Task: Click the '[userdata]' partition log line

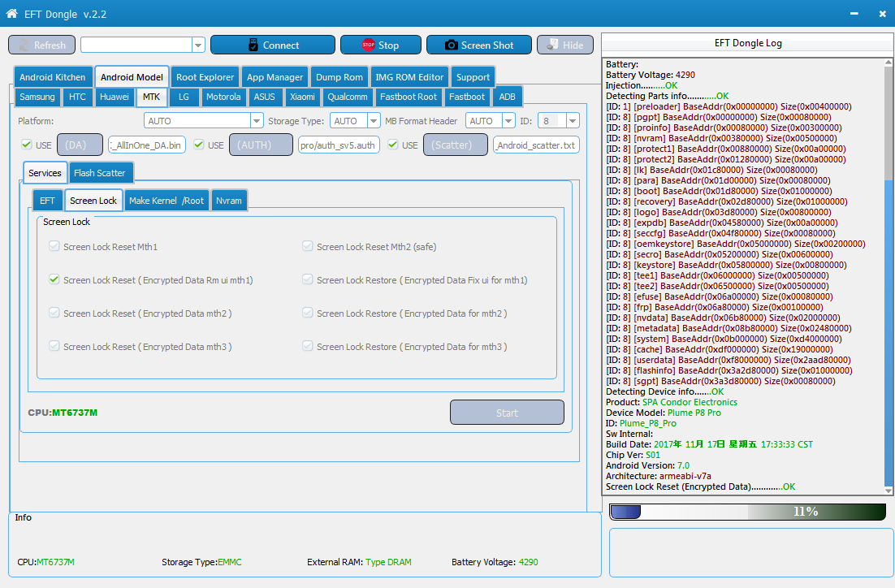Action: pyautogui.click(x=728, y=360)
